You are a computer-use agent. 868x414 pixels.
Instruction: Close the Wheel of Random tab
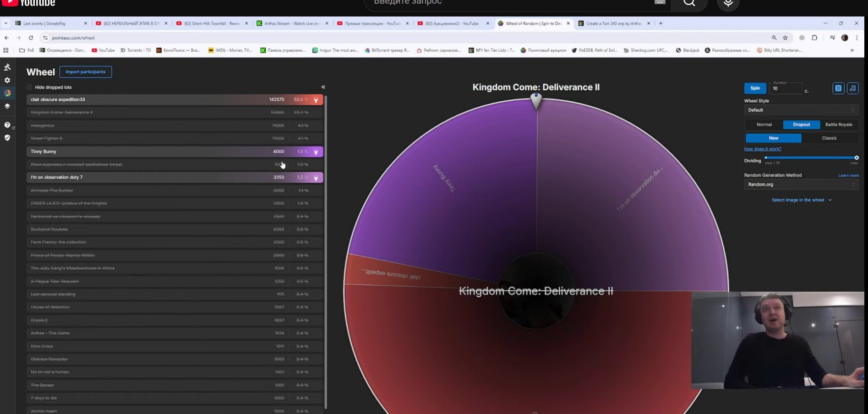(568, 23)
